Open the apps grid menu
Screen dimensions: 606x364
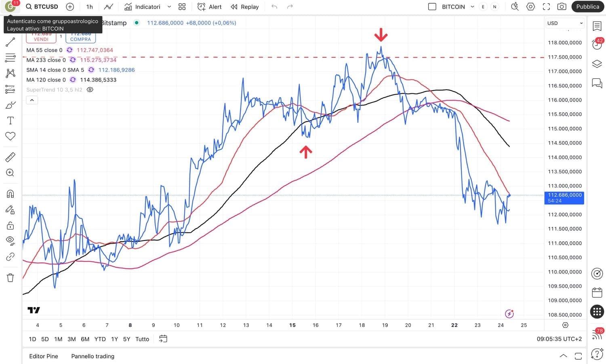click(x=597, y=311)
